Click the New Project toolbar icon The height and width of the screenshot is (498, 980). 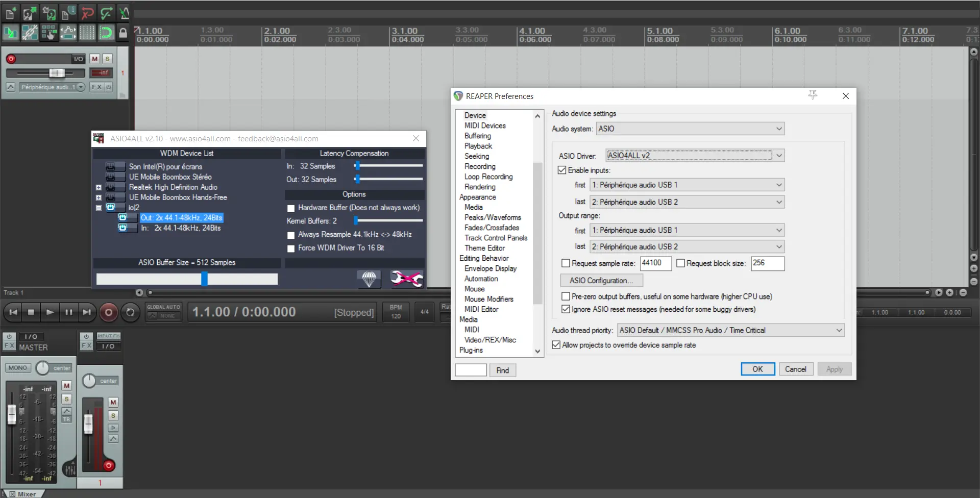(x=11, y=13)
